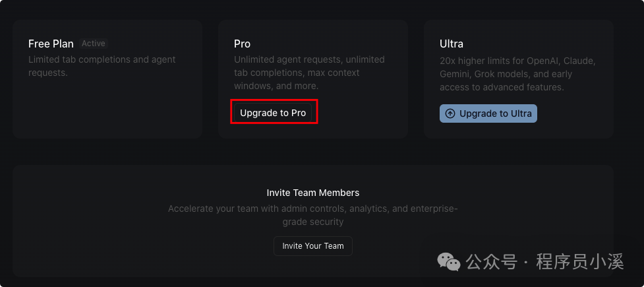This screenshot has height=287, width=644.
Task: Click the 程序员小溪 watermark text
Action: (579, 263)
